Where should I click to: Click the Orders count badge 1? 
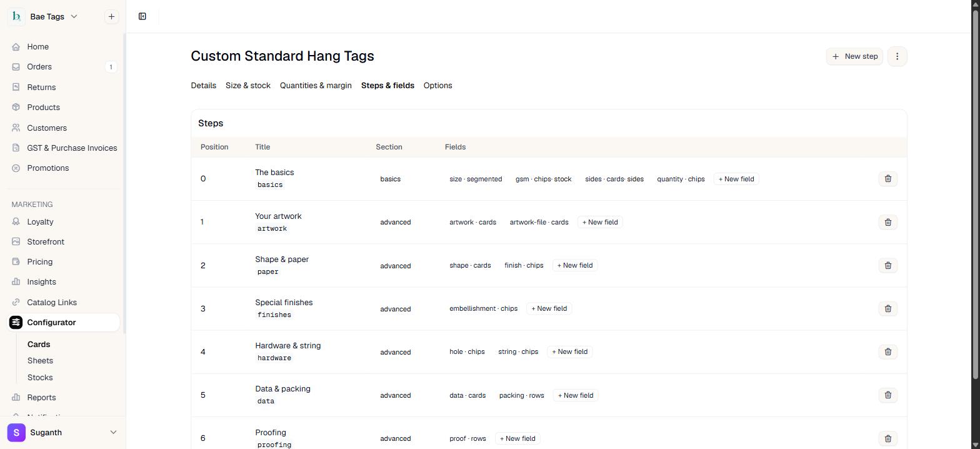click(x=111, y=67)
